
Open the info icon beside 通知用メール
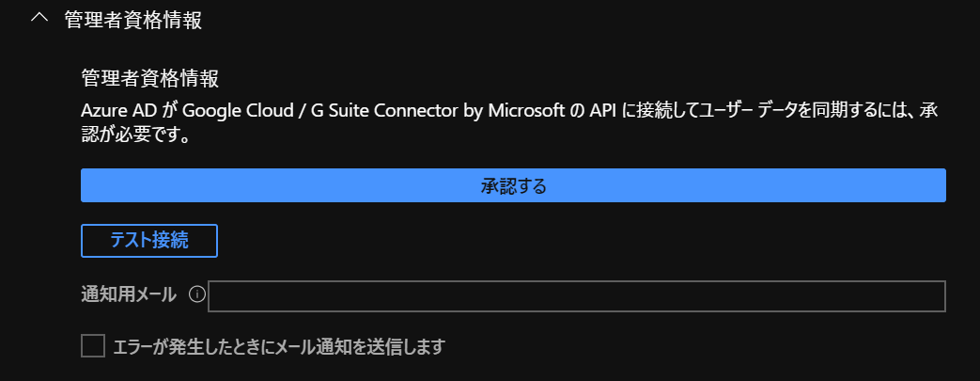196,295
